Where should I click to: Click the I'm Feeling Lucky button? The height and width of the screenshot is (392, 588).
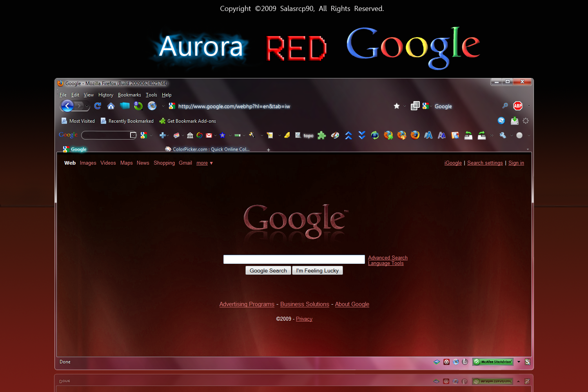(x=318, y=270)
